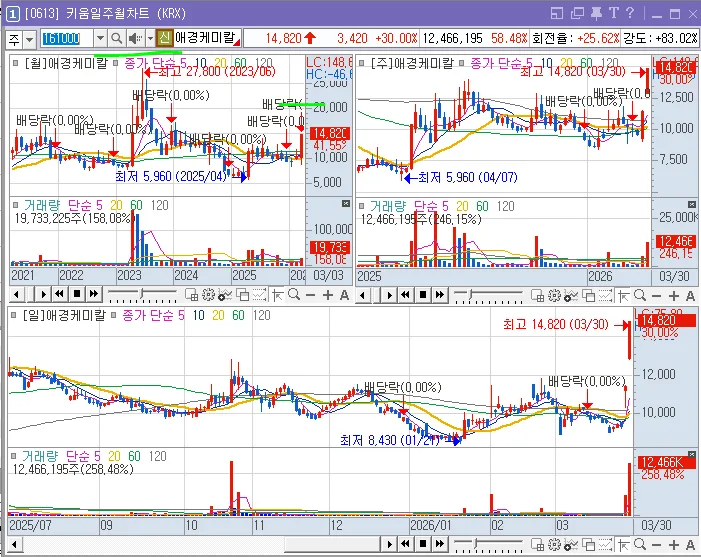
Task: Zoom out with minus icon on daily chart
Action: click(x=657, y=544)
